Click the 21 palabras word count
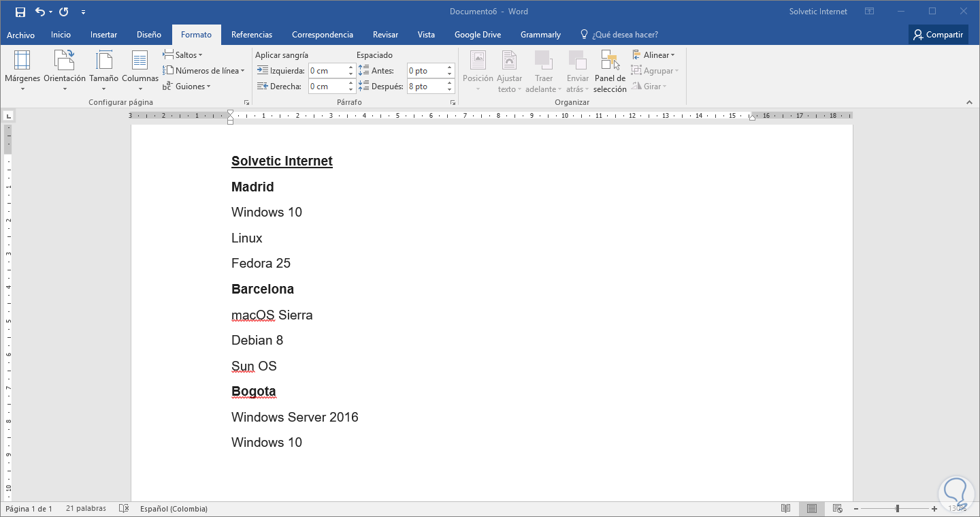The width and height of the screenshot is (980, 517). (x=86, y=509)
